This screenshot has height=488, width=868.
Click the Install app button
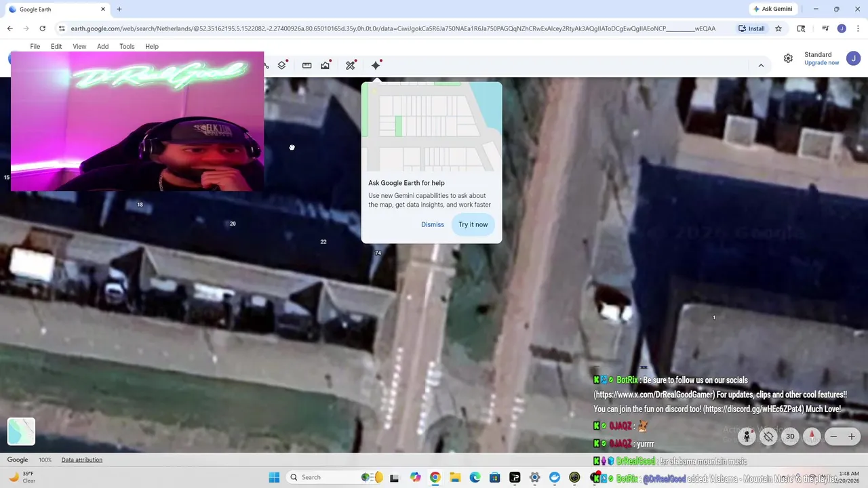click(751, 28)
